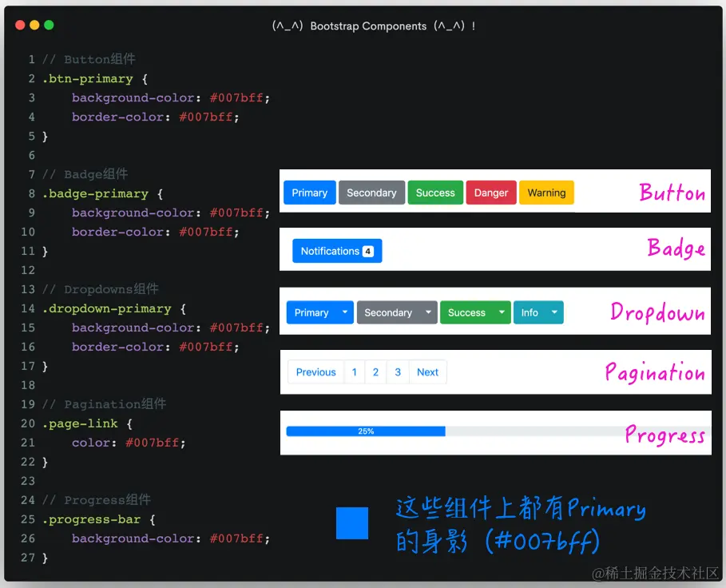Go to the Next page link

pyautogui.click(x=428, y=371)
